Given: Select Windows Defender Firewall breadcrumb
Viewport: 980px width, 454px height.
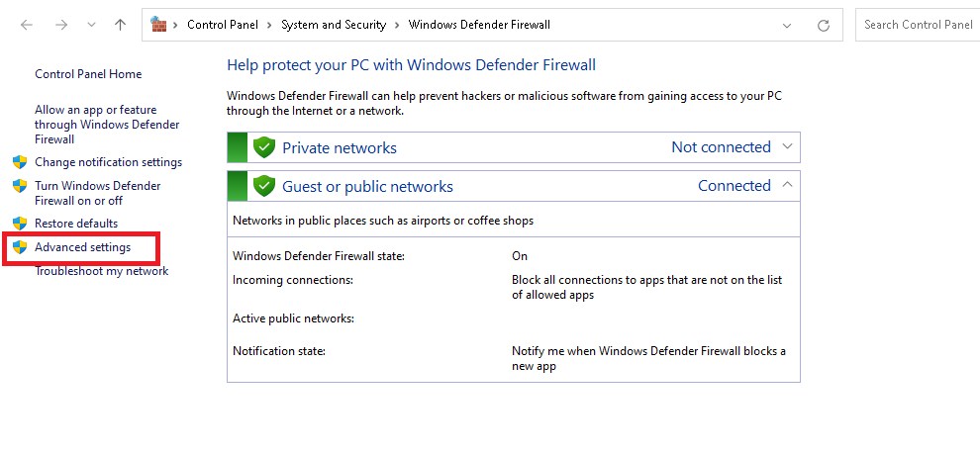Looking at the screenshot, I should [x=479, y=25].
